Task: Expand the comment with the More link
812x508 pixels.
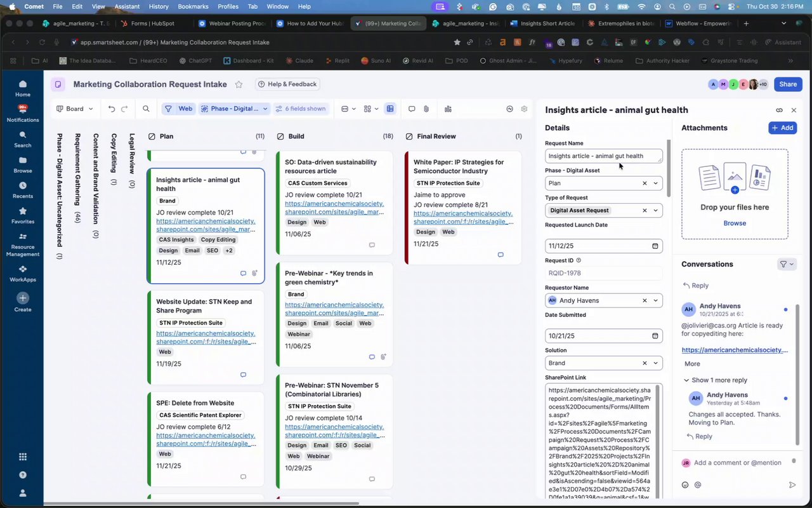Action: point(692,364)
